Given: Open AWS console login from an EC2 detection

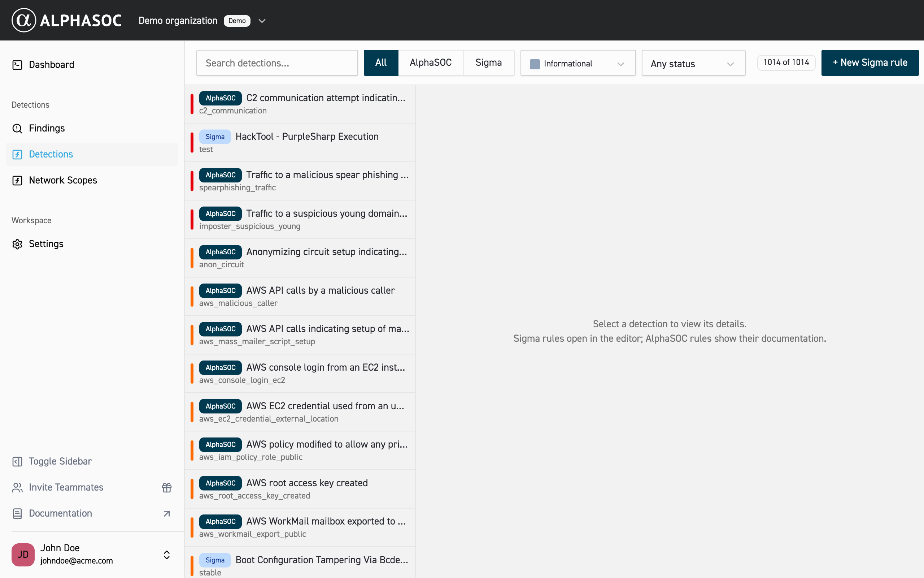Looking at the screenshot, I should (300, 374).
